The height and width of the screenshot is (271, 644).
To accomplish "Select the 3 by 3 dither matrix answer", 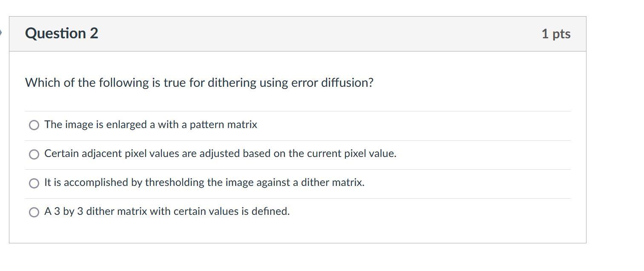I will (34, 211).
